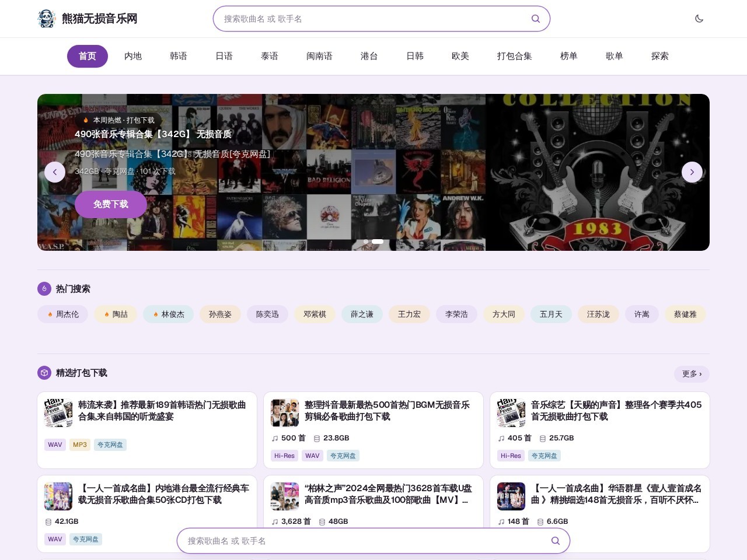Screen dimensions: 747x560
Task: Open the 日语 category
Action: pos(224,56)
